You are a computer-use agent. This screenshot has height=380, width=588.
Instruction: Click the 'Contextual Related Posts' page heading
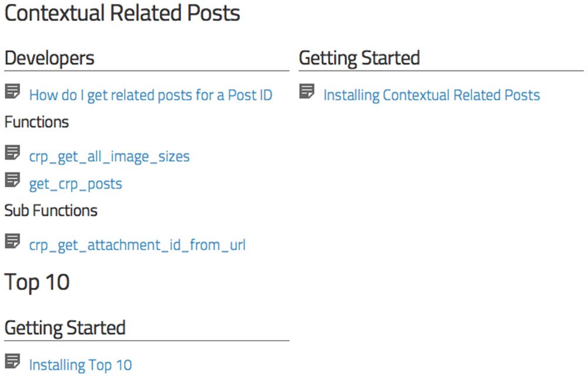[122, 13]
